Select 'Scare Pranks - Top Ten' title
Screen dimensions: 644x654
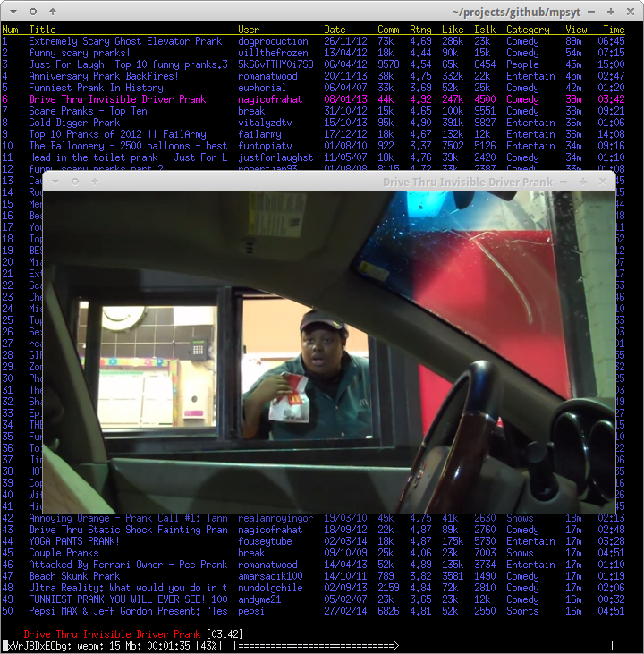pyautogui.click(x=88, y=111)
